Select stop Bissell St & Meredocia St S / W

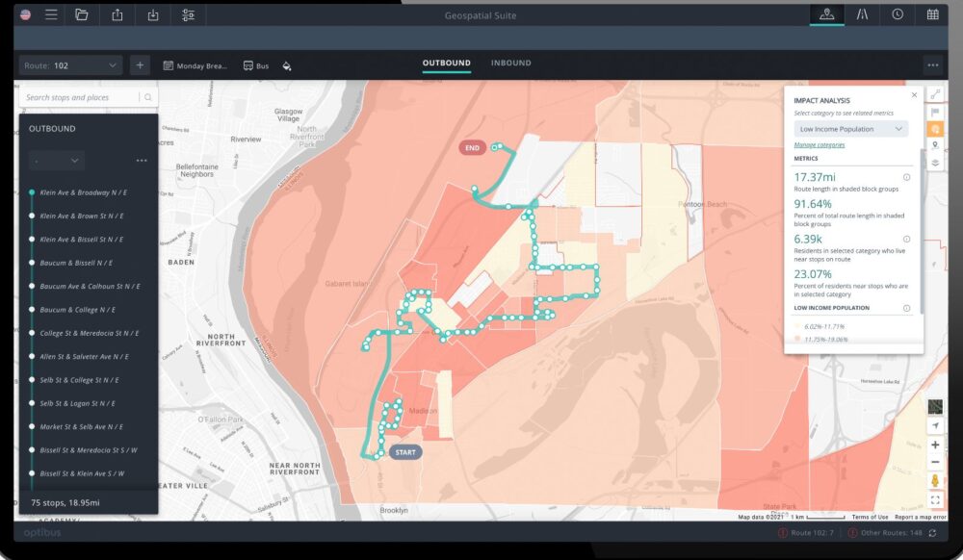[89, 450]
